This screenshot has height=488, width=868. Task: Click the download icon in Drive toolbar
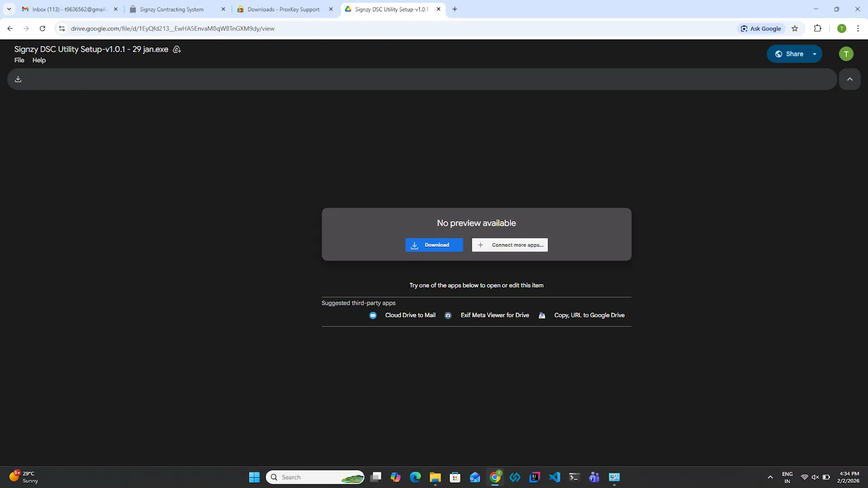(18, 79)
